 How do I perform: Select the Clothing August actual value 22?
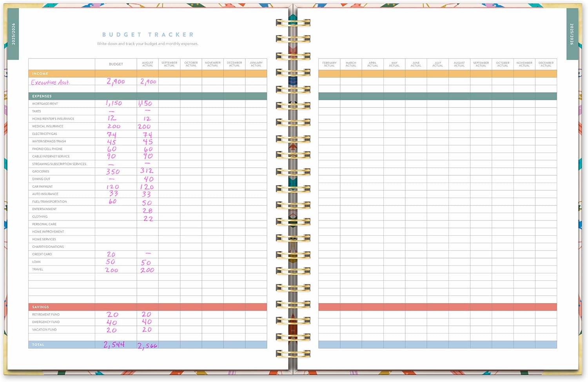pos(148,218)
